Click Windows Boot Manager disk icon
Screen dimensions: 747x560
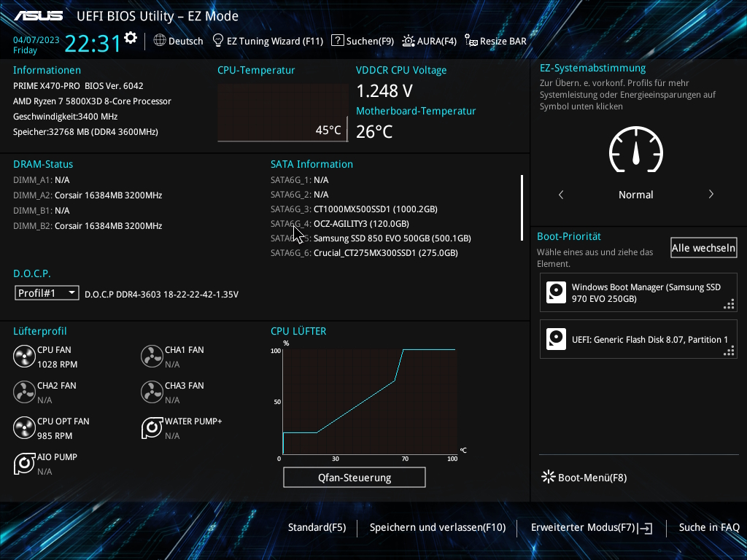(x=556, y=292)
